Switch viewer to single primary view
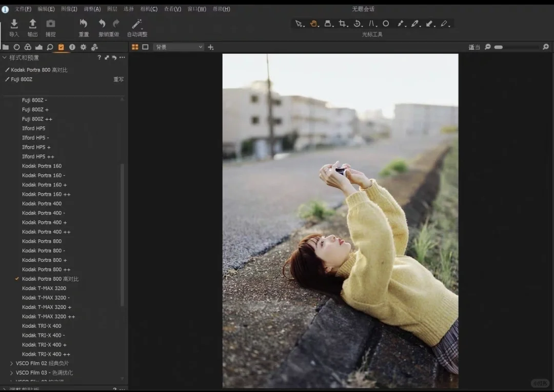554x392 pixels. click(x=145, y=47)
